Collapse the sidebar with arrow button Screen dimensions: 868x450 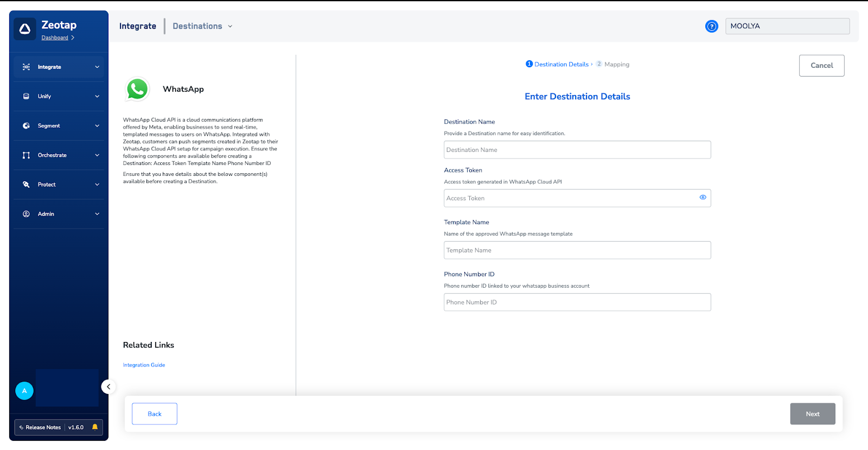coord(108,386)
